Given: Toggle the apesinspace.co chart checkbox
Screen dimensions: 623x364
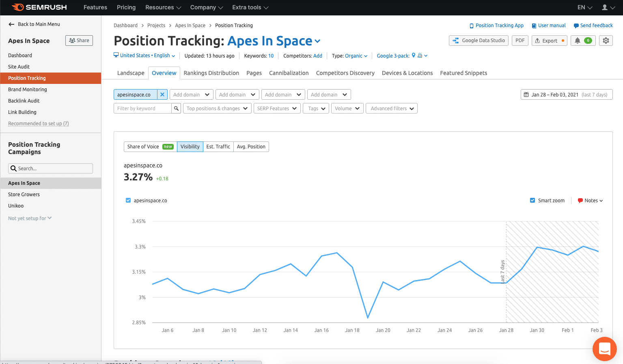Looking at the screenshot, I should click(128, 200).
